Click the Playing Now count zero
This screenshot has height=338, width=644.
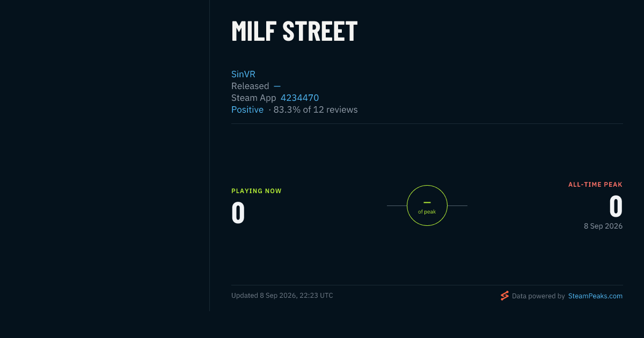pos(238,212)
